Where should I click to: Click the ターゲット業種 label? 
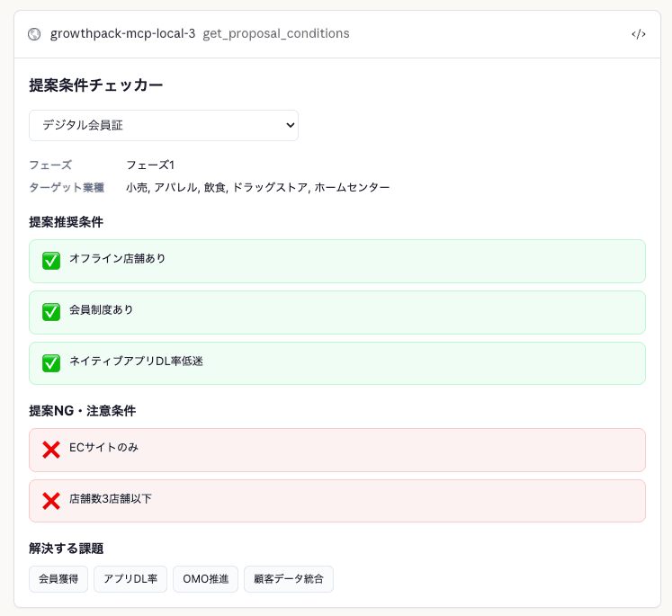tap(67, 187)
